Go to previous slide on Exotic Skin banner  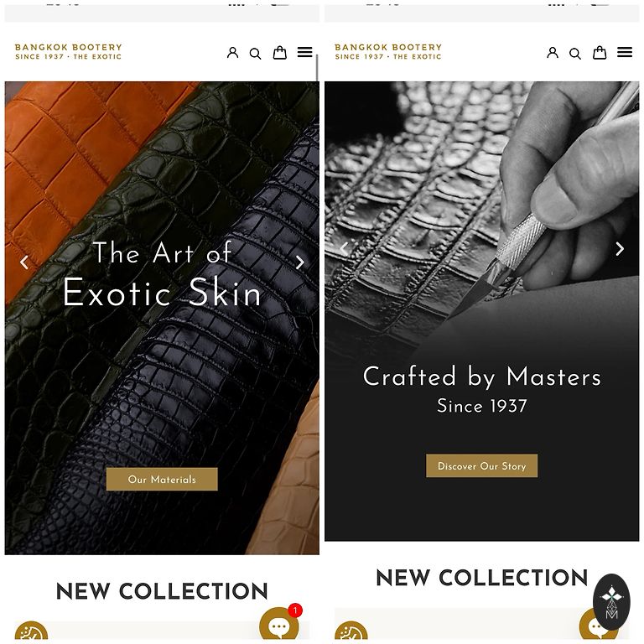(24, 262)
